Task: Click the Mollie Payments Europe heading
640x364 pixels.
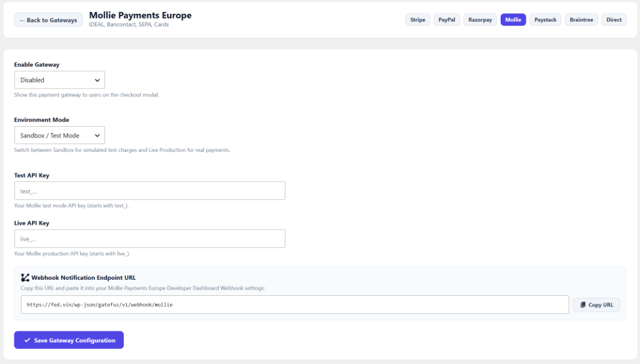Action: click(x=141, y=15)
